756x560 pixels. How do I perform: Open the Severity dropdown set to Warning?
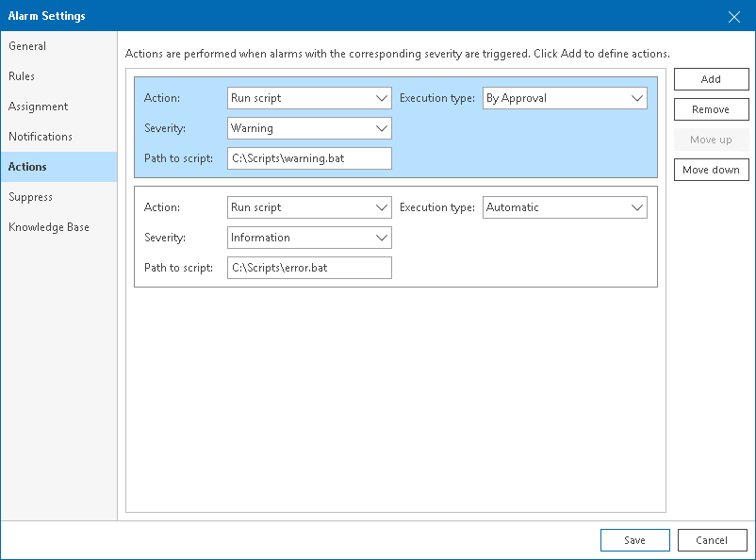[x=308, y=127]
